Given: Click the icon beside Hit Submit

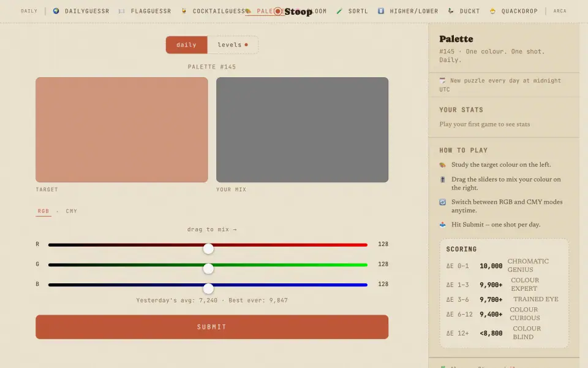Looking at the screenshot, I should coord(442,224).
